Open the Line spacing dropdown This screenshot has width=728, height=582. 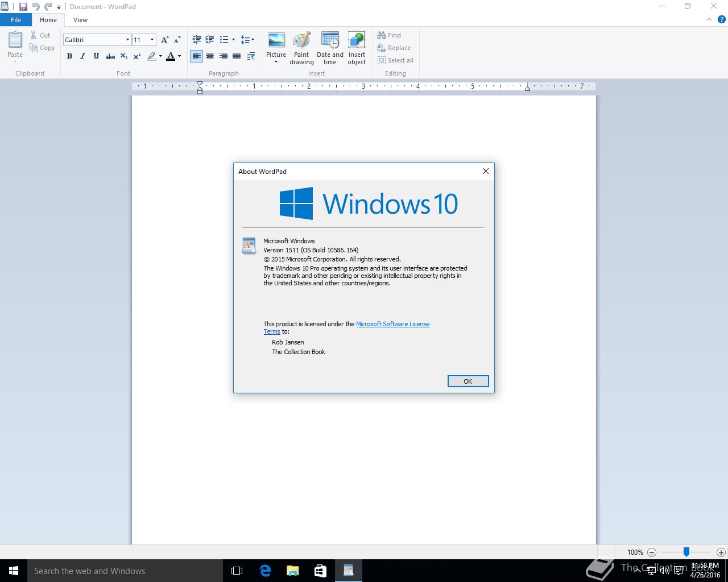(247, 40)
